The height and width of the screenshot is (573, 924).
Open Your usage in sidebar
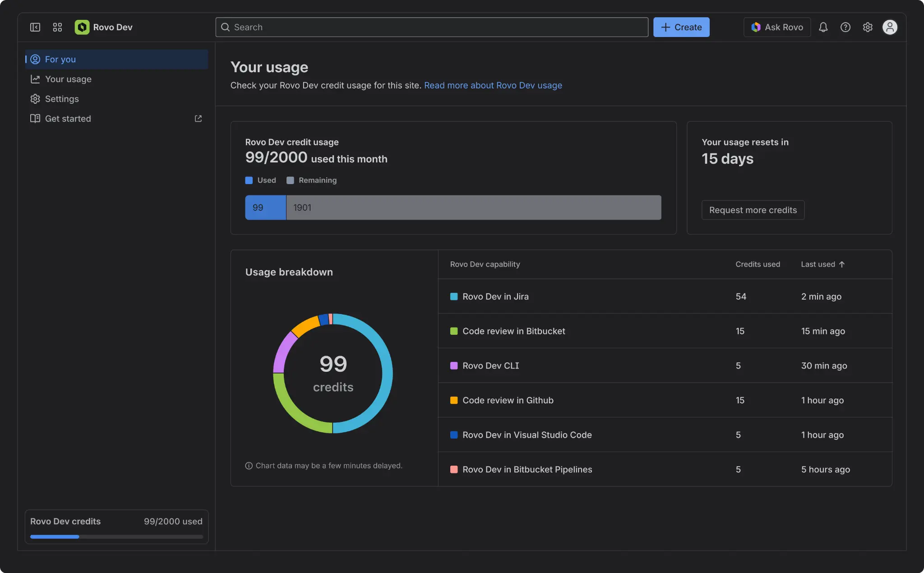click(68, 79)
